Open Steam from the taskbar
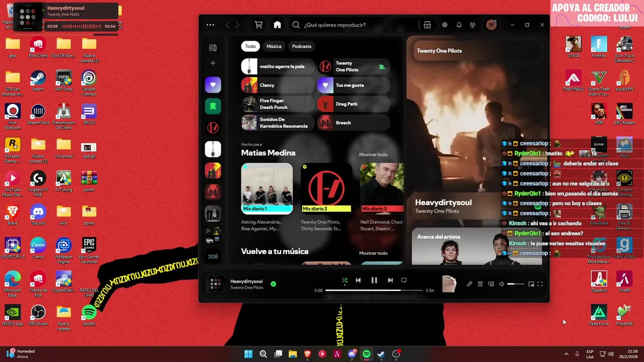The image size is (644, 362). click(x=381, y=354)
